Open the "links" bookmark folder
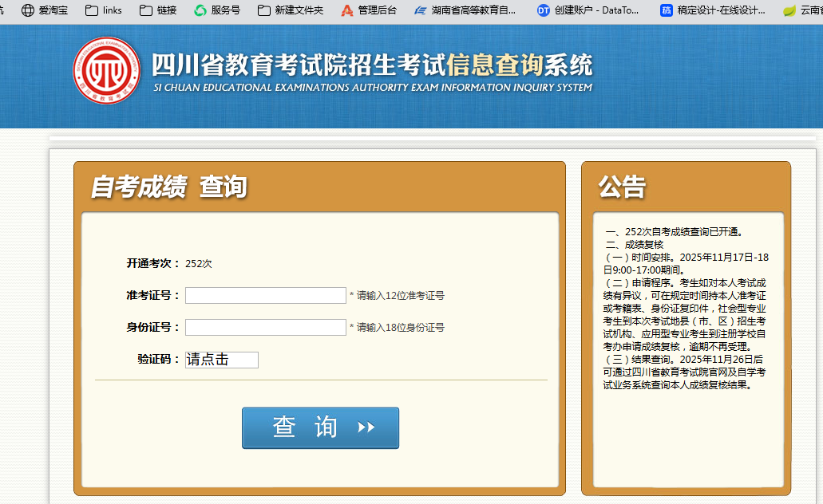 [103, 10]
